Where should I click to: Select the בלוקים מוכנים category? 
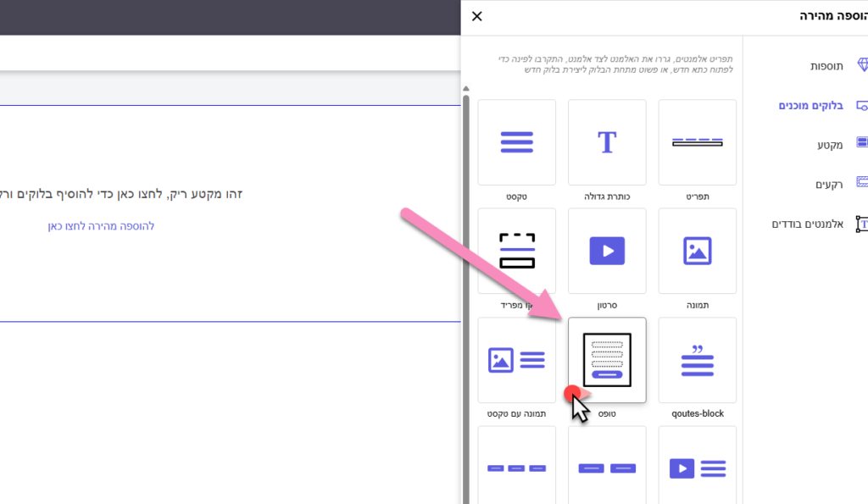click(x=810, y=106)
